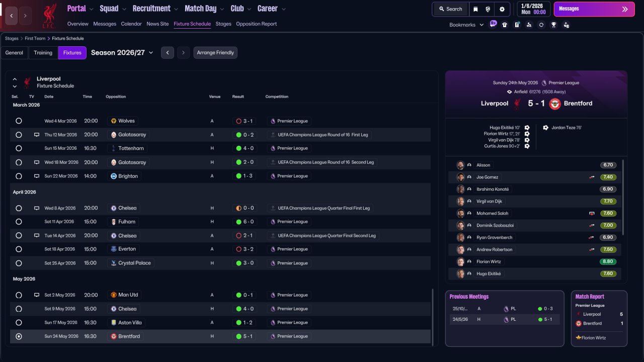
Task: Click the player list scrollbar in match panel
Action: (x=623, y=197)
